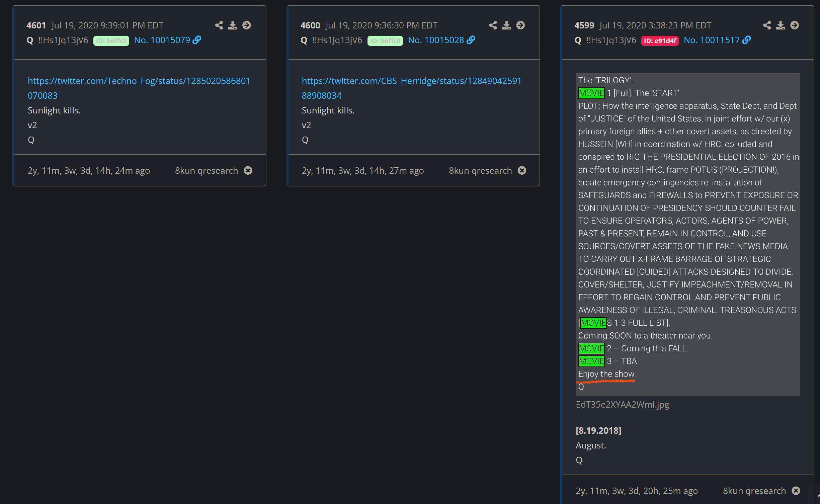Open post No. 10011517 link

coord(712,40)
